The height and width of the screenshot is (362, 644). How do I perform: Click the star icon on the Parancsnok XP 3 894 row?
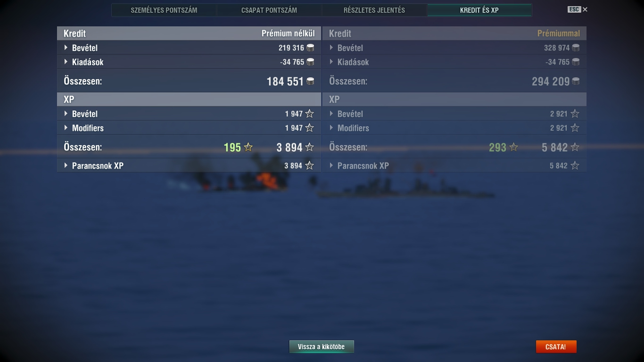[310, 165]
